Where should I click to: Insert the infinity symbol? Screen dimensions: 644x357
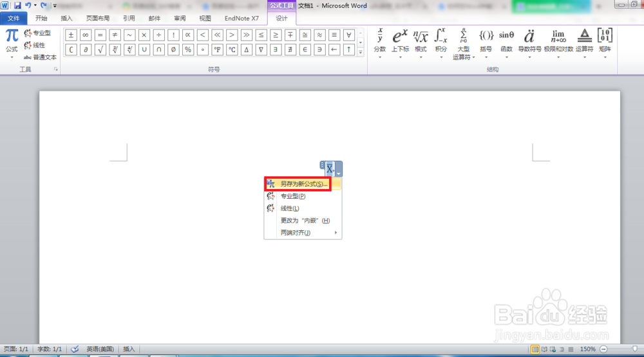(x=86, y=35)
